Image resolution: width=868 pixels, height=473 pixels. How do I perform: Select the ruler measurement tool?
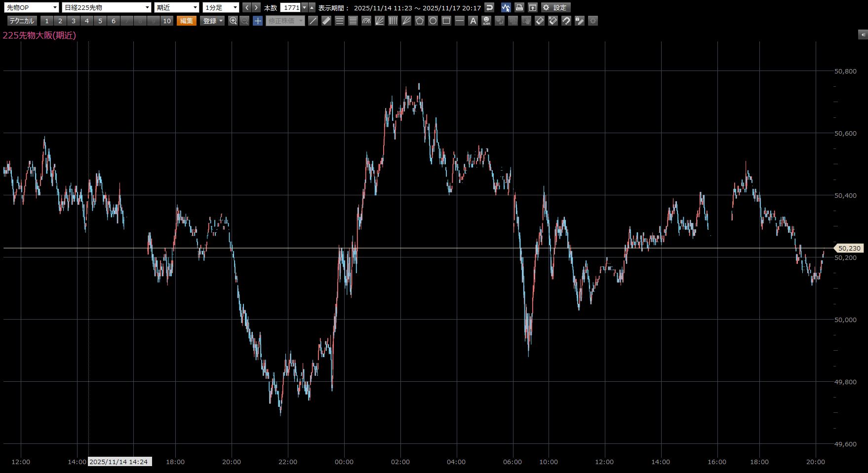tap(326, 21)
